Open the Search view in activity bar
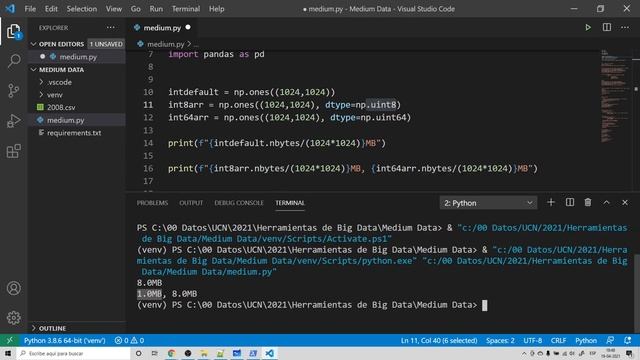This screenshot has height=360, width=640. 13,61
